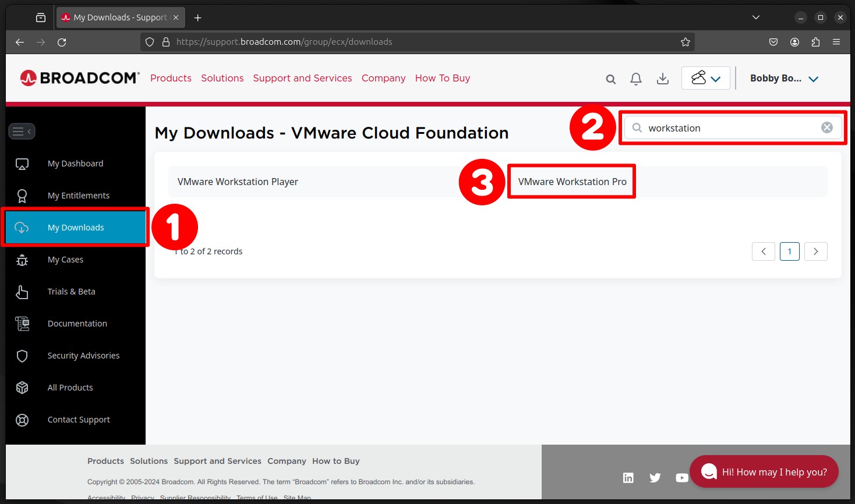This screenshot has width=855, height=504.
Task: Open Firefox Pocket save icon
Action: tap(773, 42)
